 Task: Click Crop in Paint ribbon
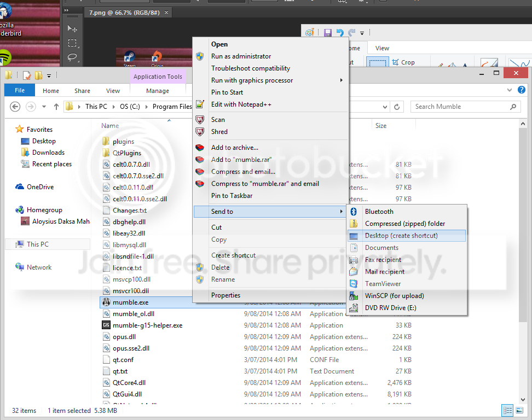pyautogui.click(x=403, y=62)
